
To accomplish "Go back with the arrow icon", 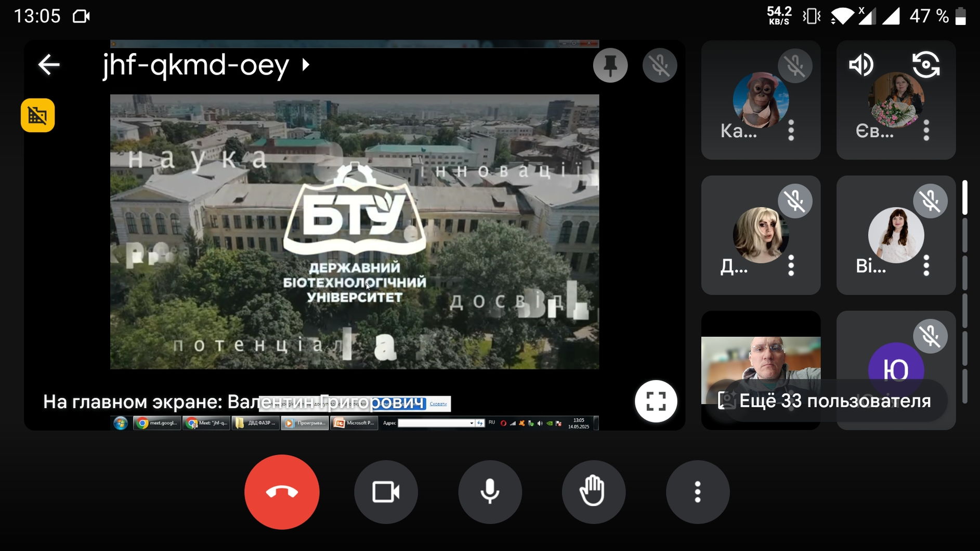I will tap(49, 65).
